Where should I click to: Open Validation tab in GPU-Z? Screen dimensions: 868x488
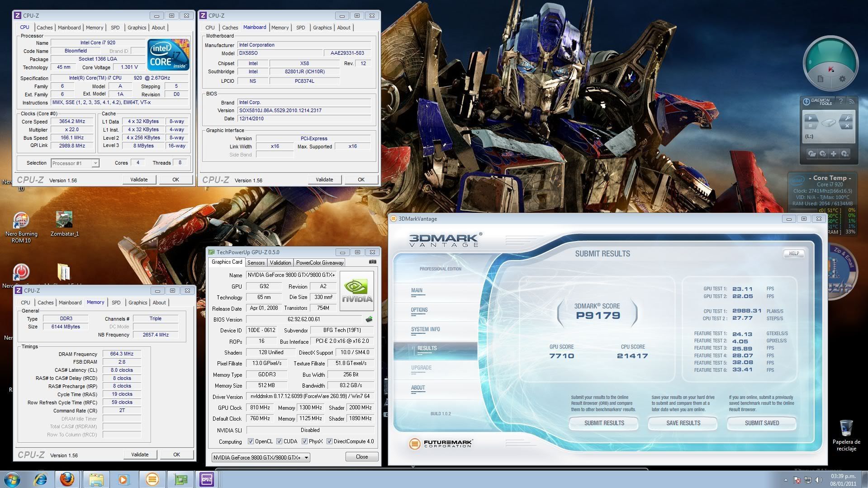click(280, 263)
